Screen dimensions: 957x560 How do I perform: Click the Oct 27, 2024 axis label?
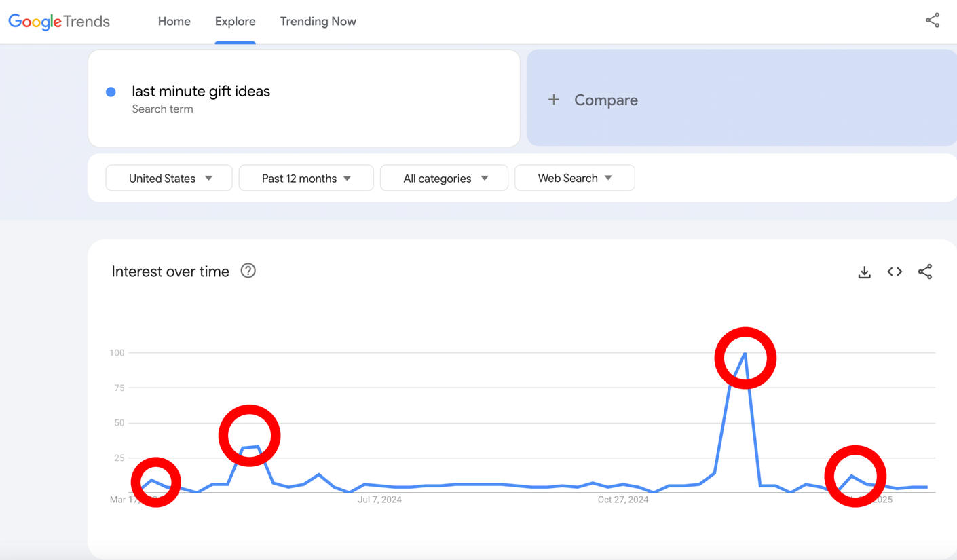tap(622, 500)
